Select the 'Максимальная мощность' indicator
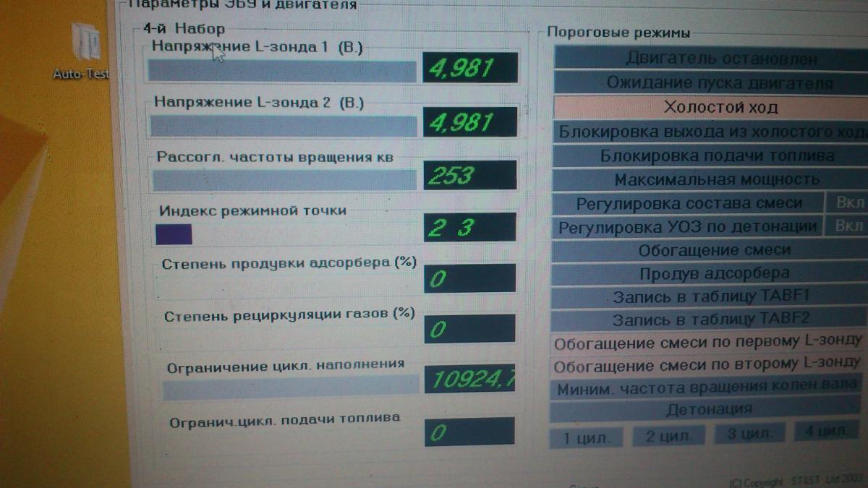The image size is (868, 488). [711, 179]
